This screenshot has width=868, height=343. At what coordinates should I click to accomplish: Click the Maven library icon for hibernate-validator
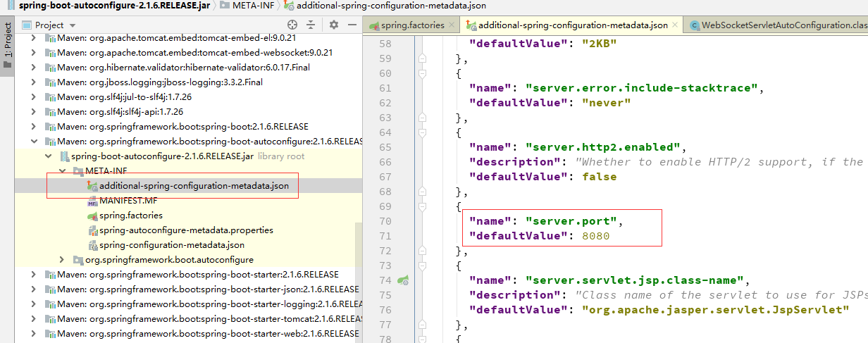pos(50,68)
